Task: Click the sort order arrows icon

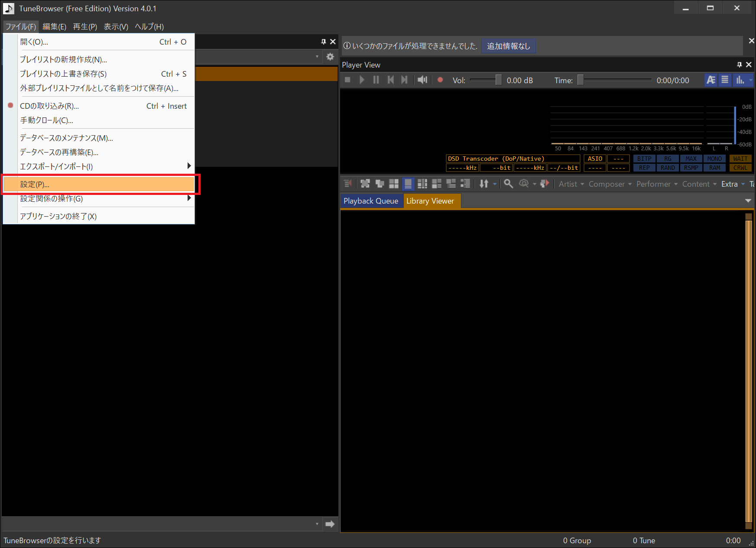Action: (x=484, y=184)
